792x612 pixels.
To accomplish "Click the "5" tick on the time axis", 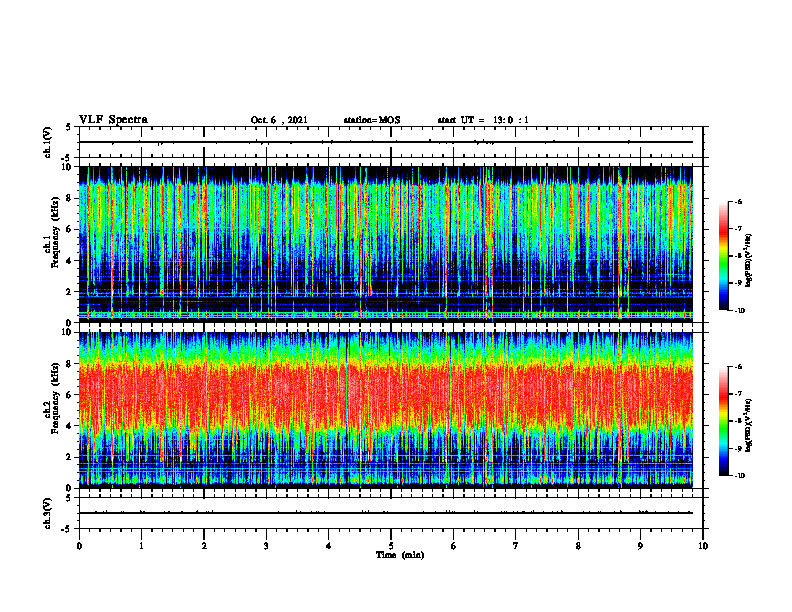I will [x=391, y=546].
